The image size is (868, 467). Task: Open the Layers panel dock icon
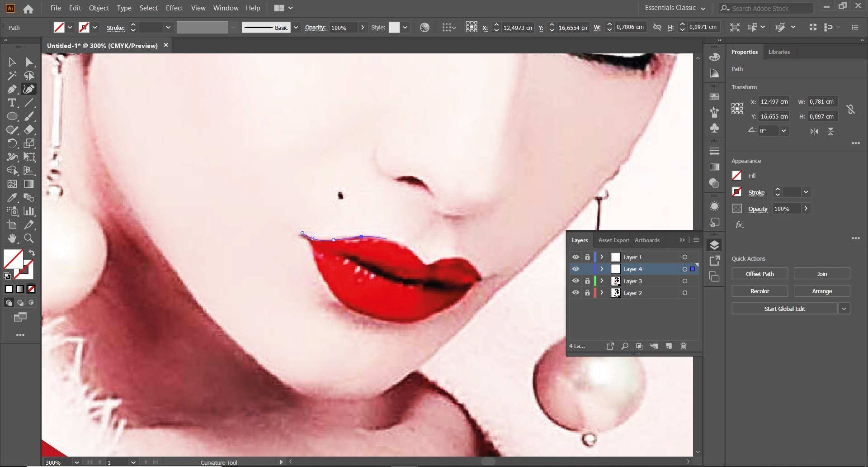[x=714, y=245]
